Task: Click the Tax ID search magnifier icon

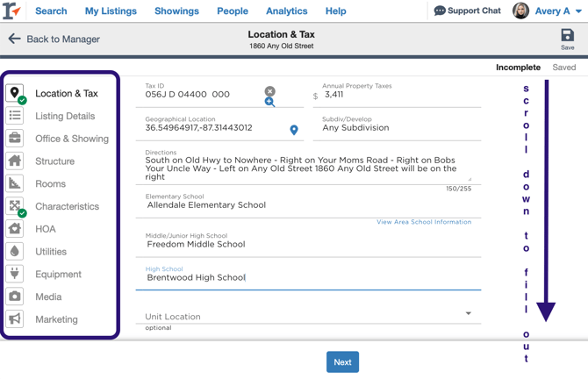Action: [x=269, y=103]
